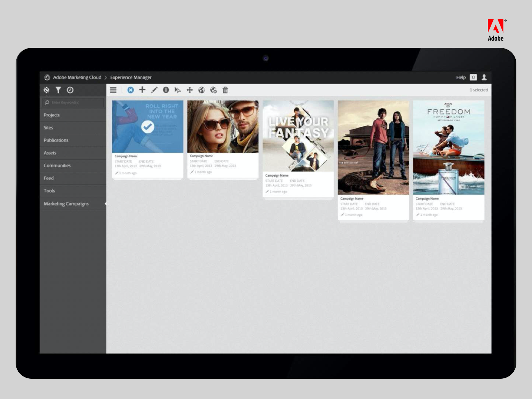Click the Help link
Screen dimensions: 532x399
(461, 77)
